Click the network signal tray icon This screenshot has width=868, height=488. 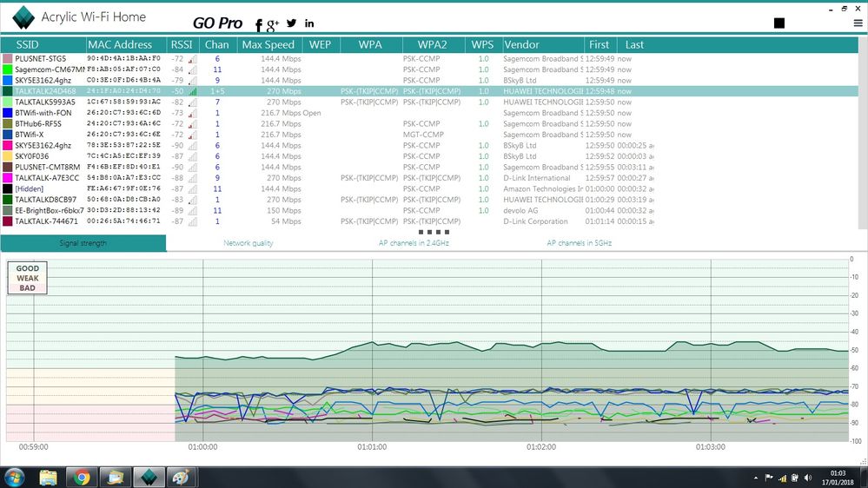point(782,478)
